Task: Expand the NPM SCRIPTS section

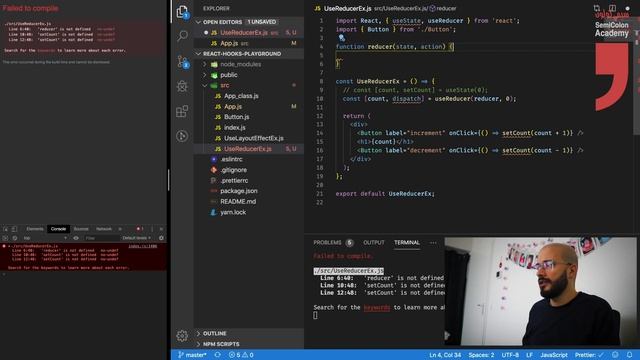Action: [x=249, y=344]
